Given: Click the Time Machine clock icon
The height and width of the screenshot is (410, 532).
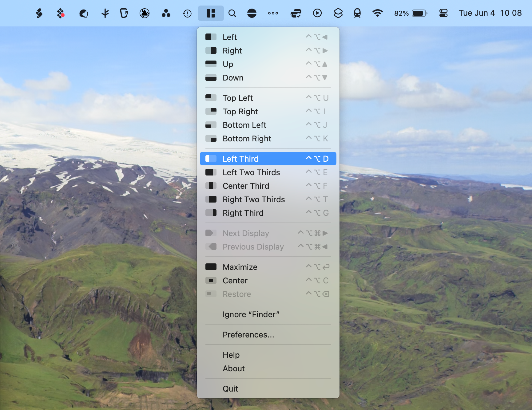Looking at the screenshot, I should [187, 13].
